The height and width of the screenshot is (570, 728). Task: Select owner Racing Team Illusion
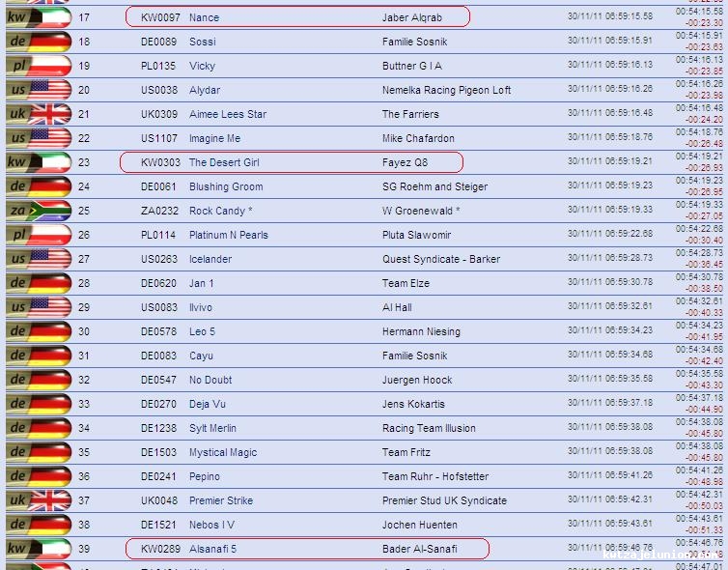(429, 428)
